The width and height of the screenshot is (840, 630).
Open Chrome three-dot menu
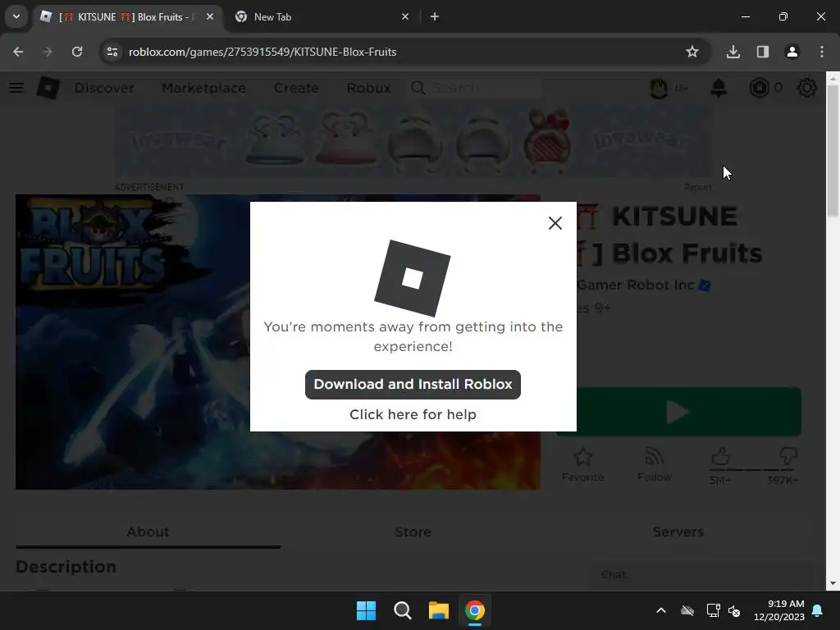(x=822, y=52)
